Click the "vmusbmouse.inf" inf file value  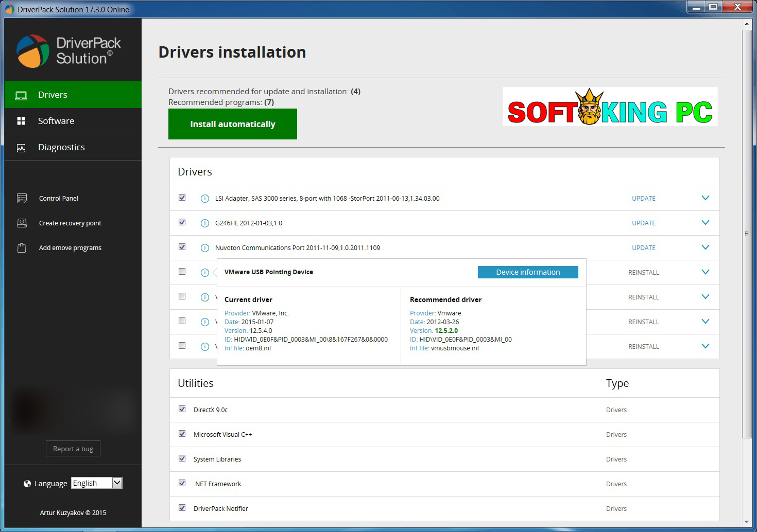[455, 348]
